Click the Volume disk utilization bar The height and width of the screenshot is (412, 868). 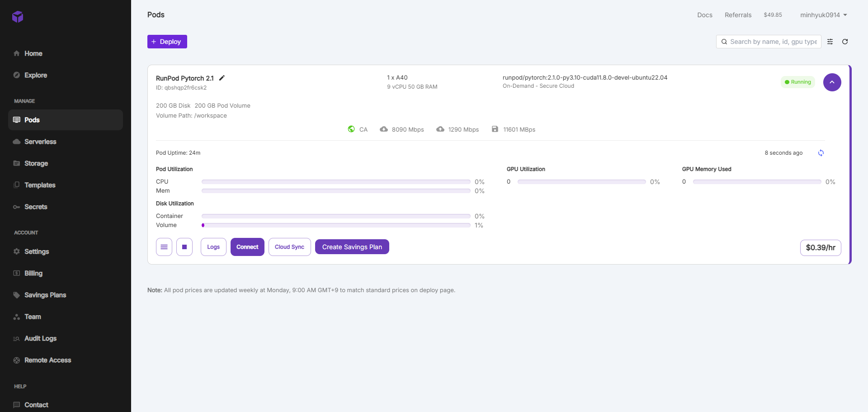tap(336, 225)
